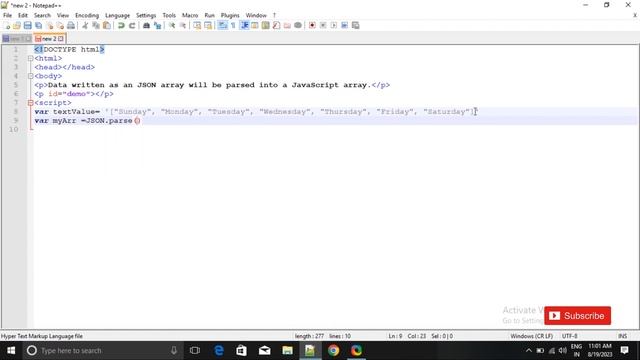Click the Close document toolbar icon

tap(49, 25)
